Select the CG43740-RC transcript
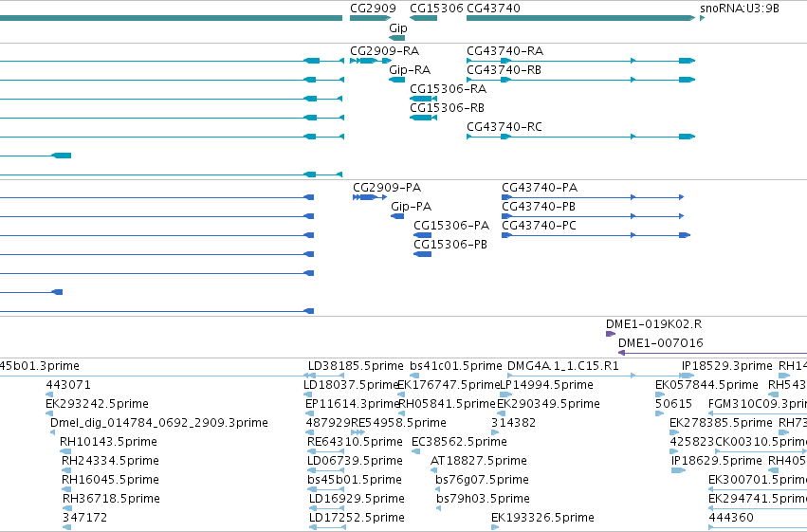 (x=504, y=127)
